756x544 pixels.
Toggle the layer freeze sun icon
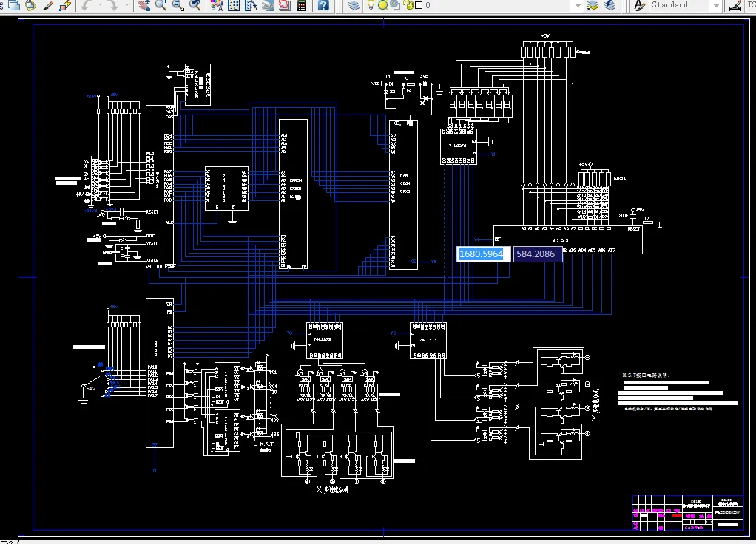click(383, 5)
